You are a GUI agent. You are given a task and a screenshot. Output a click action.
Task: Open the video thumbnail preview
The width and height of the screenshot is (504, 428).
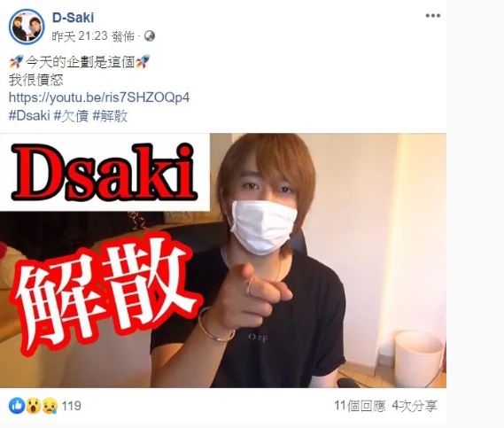(x=223, y=261)
